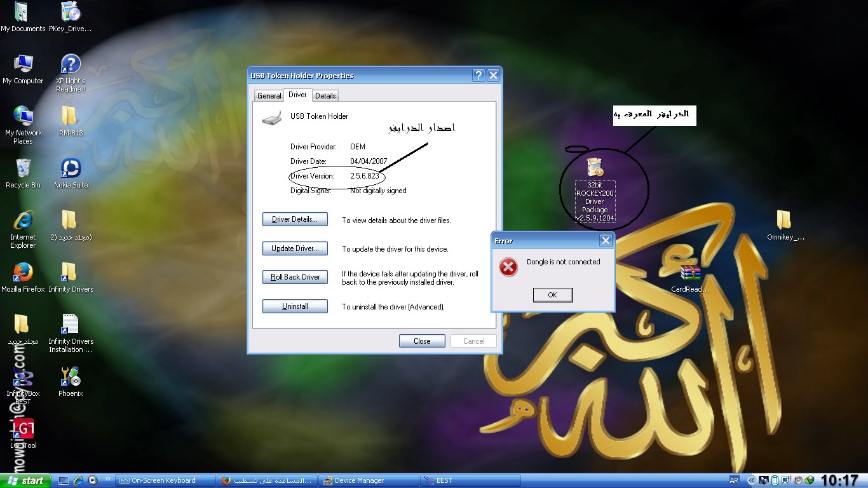
Task: Close USB Token Holder Properties window
Action: point(493,76)
